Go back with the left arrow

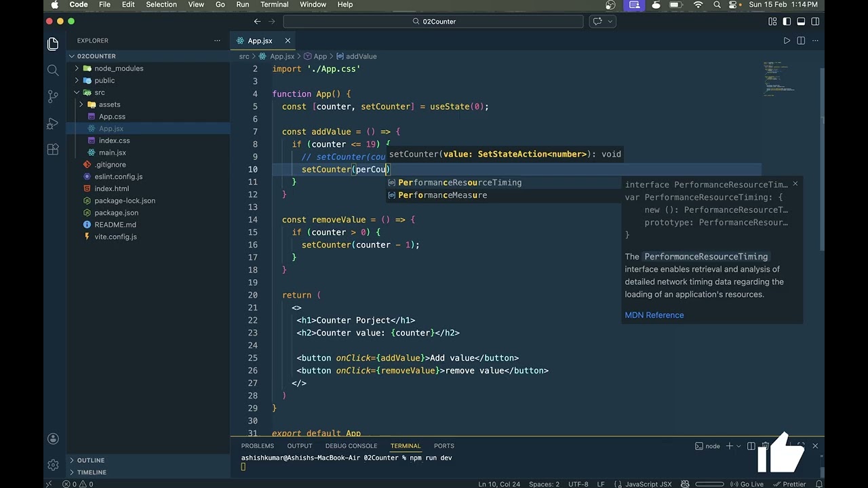tap(257, 22)
